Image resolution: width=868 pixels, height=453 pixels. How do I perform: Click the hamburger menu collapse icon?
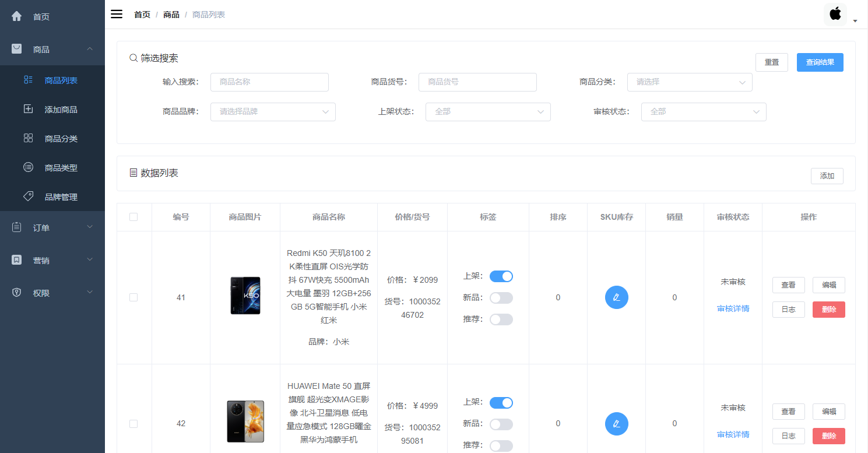click(117, 14)
